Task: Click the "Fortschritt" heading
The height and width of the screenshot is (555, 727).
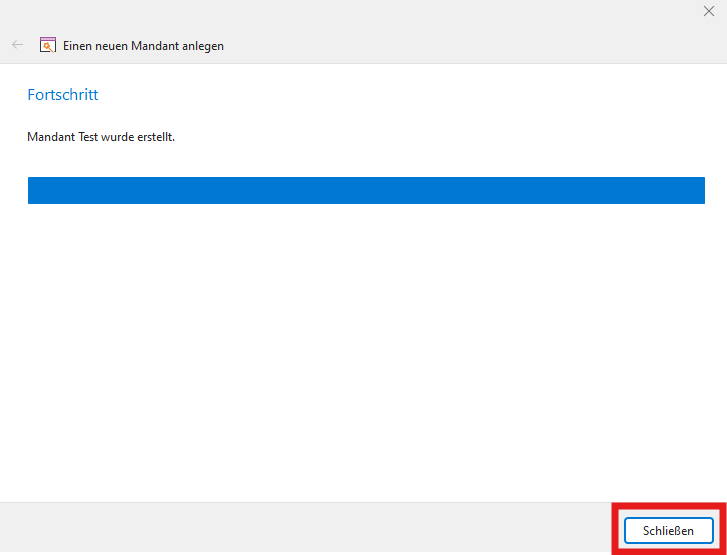Action: click(x=62, y=95)
